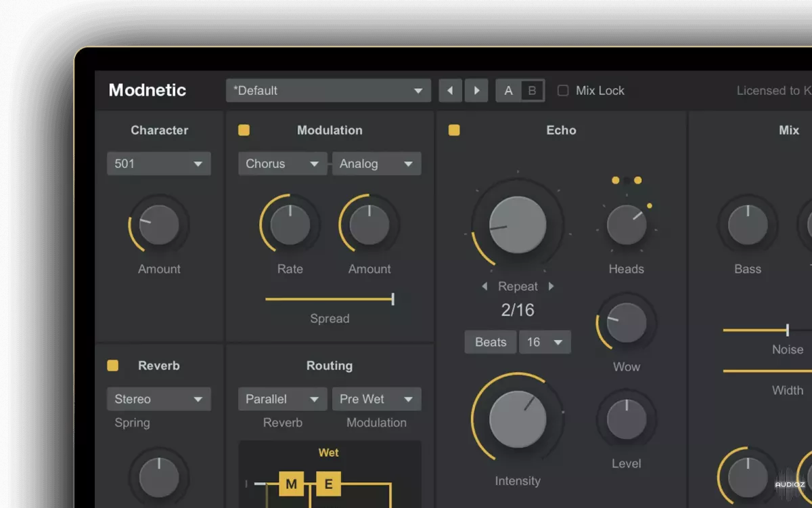The width and height of the screenshot is (812, 508).
Task: Click the Noise label
Action: tap(788, 350)
